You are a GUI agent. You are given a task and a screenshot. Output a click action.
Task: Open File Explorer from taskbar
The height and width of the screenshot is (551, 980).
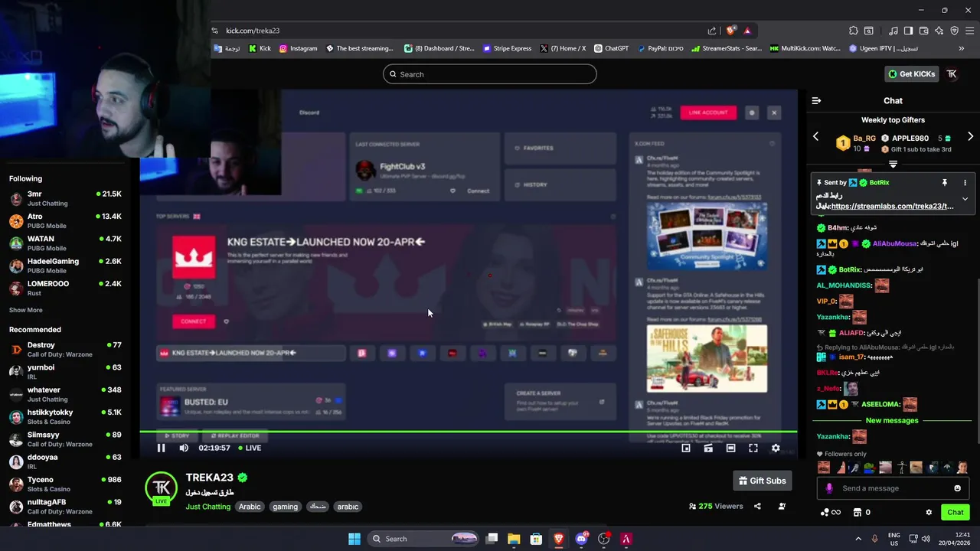point(514,539)
